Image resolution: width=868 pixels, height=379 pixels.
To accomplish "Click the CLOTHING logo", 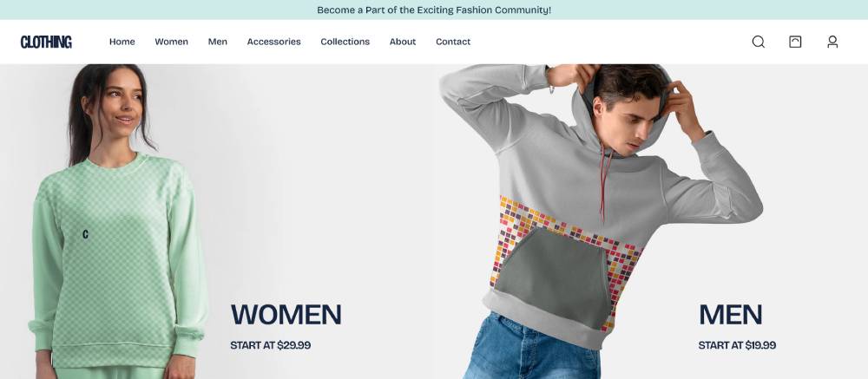I will point(46,42).
